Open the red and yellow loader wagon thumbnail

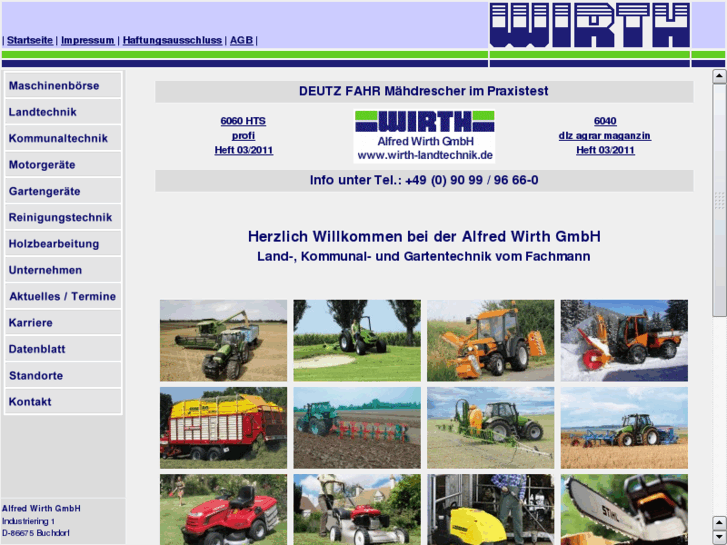223,428
